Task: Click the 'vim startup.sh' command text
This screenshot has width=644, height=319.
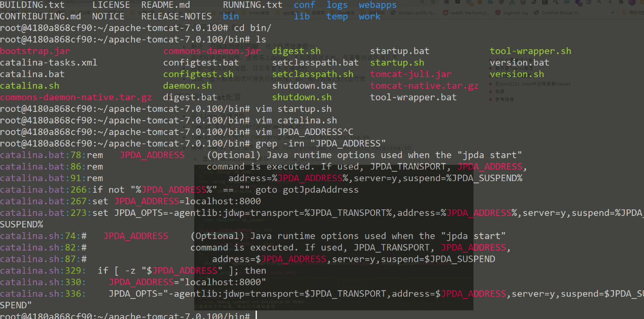Action: 294,109
